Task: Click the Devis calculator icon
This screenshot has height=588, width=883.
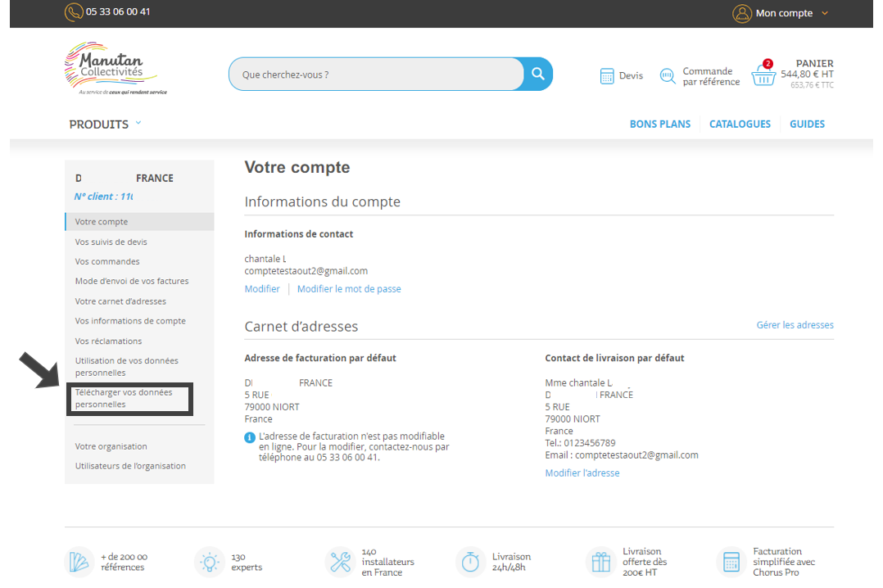Action: [607, 76]
